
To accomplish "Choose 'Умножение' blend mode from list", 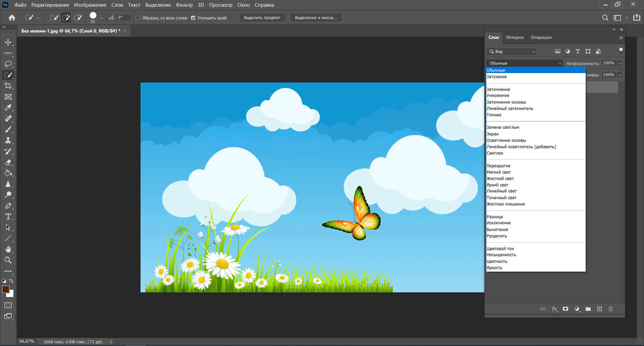I will [498, 95].
